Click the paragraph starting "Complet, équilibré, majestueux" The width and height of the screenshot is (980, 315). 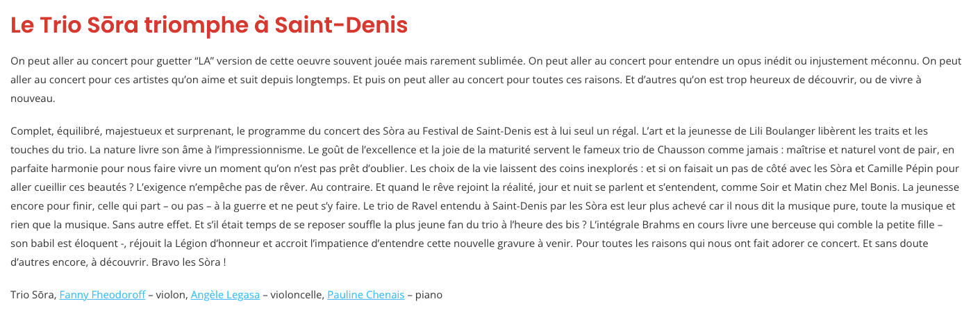coord(485,197)
